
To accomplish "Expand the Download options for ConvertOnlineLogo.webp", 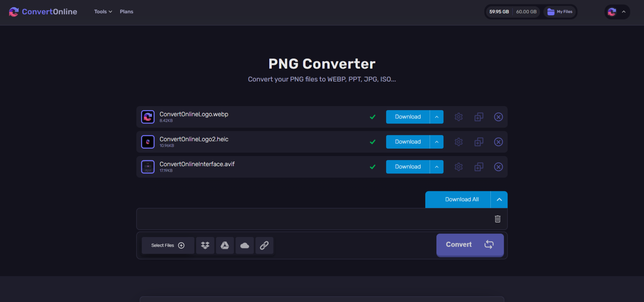I will (x=437, y=117).
